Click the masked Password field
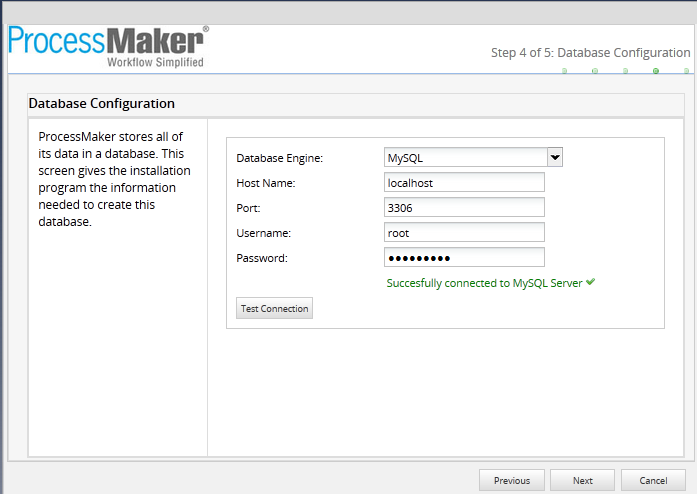Screen dimensions: 697x494 click(x=464, y=258)
